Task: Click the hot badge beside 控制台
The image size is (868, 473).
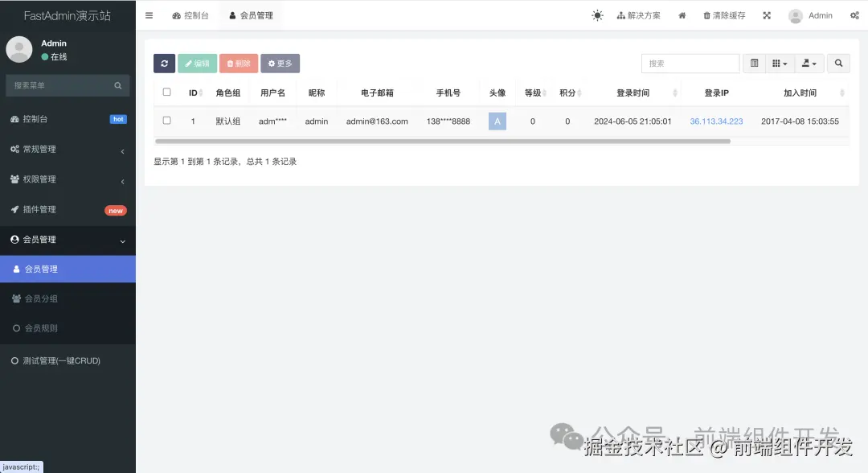Action: coord(118,119)
